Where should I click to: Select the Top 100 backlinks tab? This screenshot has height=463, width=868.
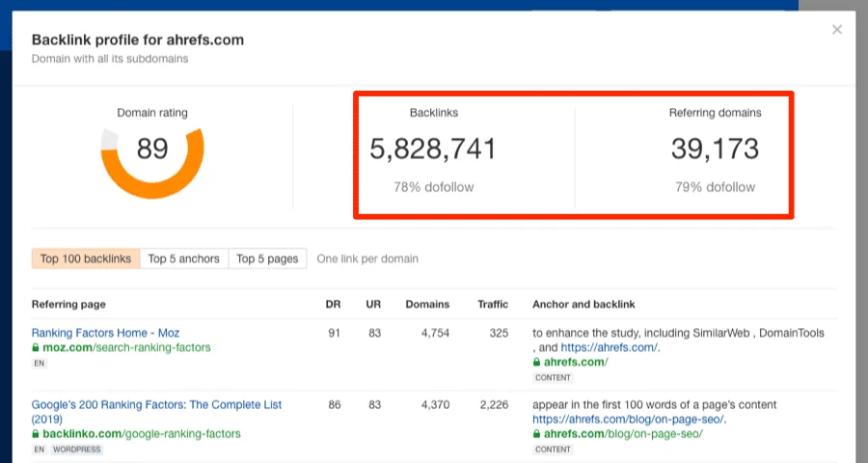tap(85, 259)
